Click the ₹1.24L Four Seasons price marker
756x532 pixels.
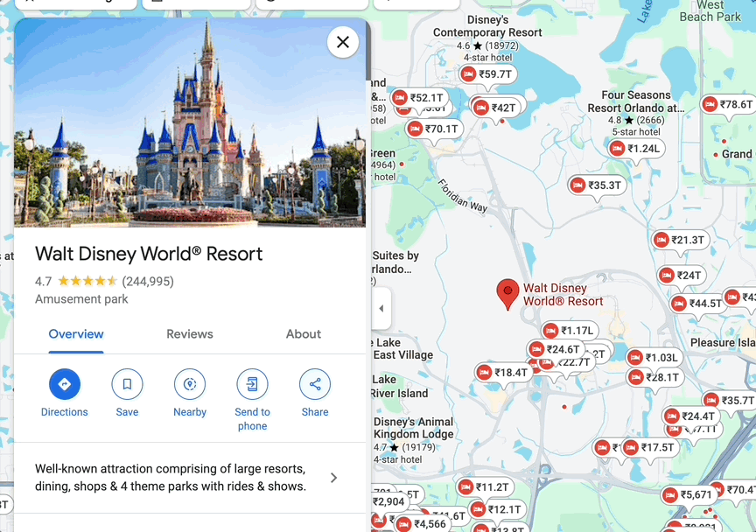pyautogui.click(x=636, y=149)
